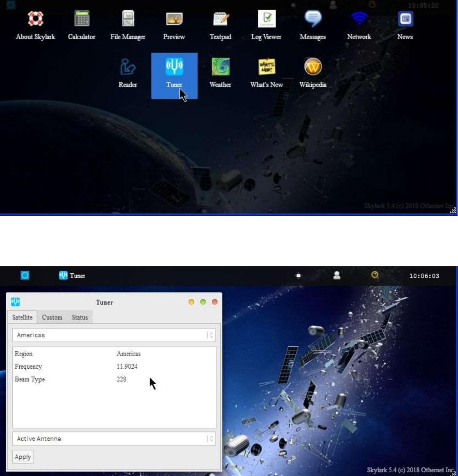This screenshot has height=476, width=458.
Task: Click the highlighted Tuner app icon
Action: tap(174, 76)
